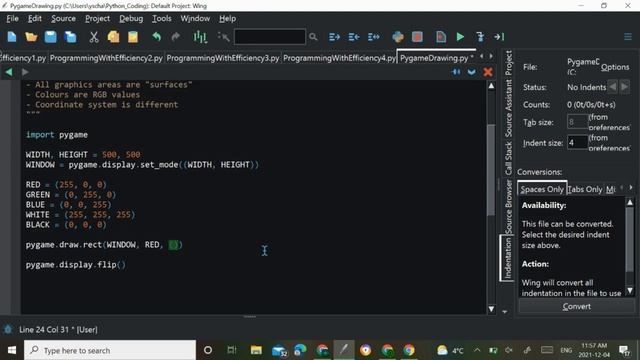
Task: Outdent the selected lines
Action: pos(354,37)
